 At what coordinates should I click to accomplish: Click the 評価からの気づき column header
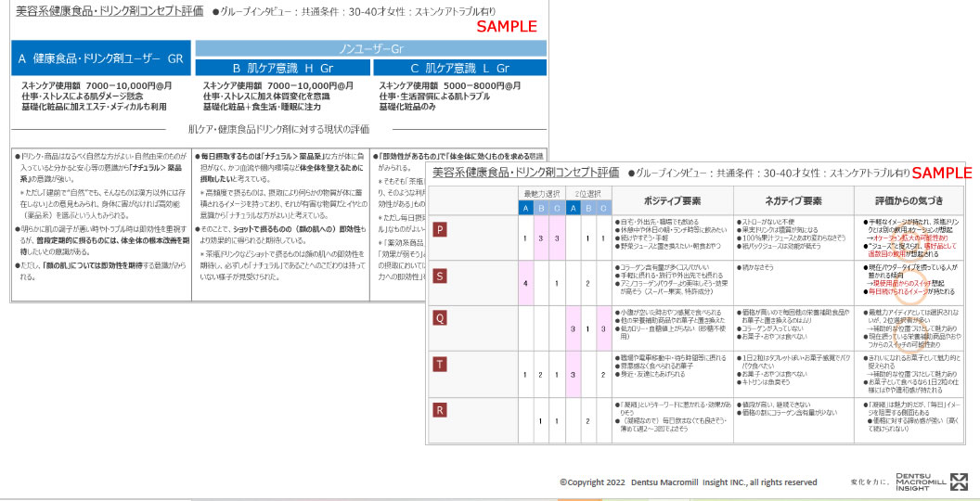909,200
